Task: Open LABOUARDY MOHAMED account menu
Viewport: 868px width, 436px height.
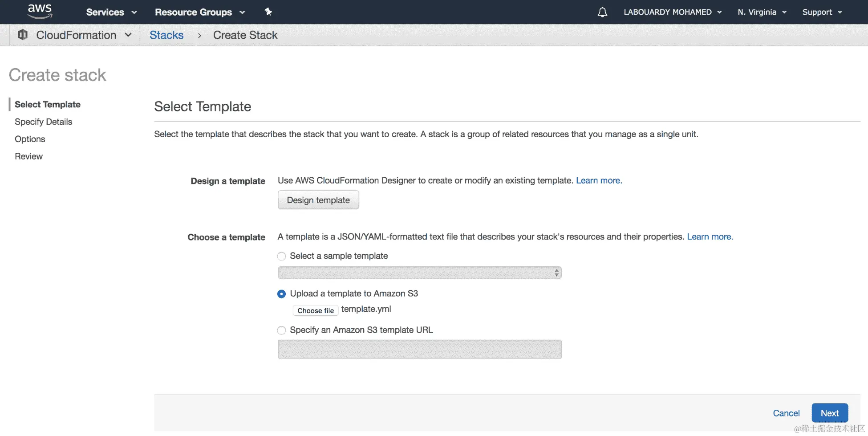Action: coord(672,12)
